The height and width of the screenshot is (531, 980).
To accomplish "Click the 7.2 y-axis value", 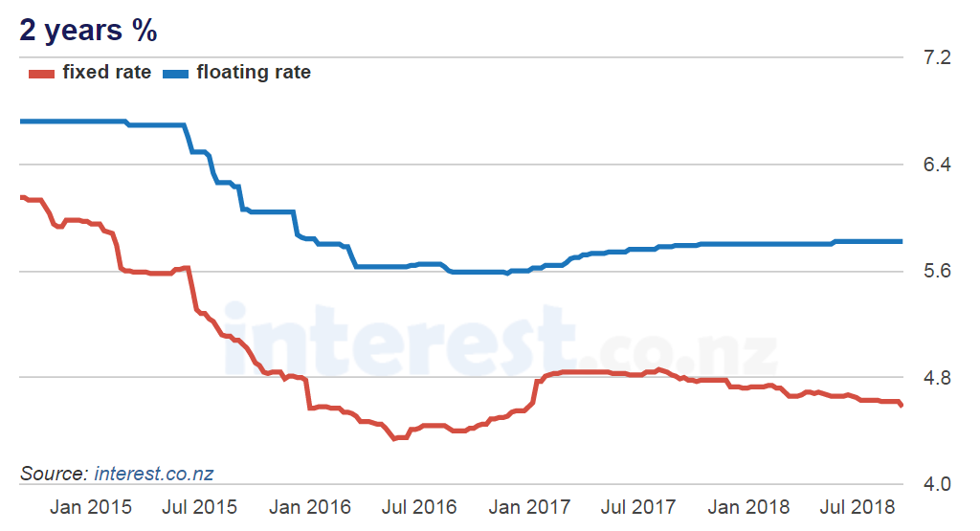I will [936, 58].
